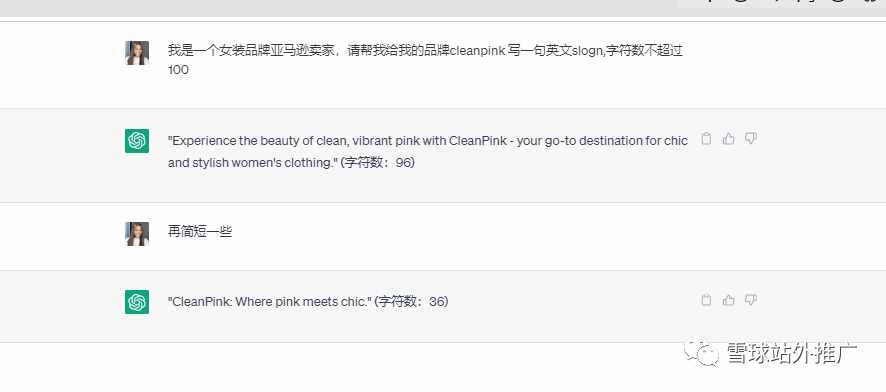
Task: Like the short CleanPink slogan reply
Action: point(728,300)
